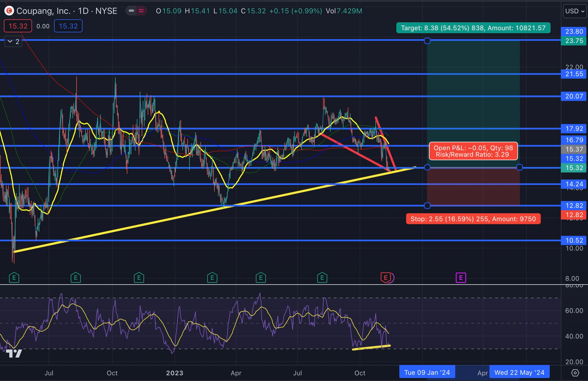Click the 0.00 spread value
Viewport: 588px width, 381px height.
point(43,26)
